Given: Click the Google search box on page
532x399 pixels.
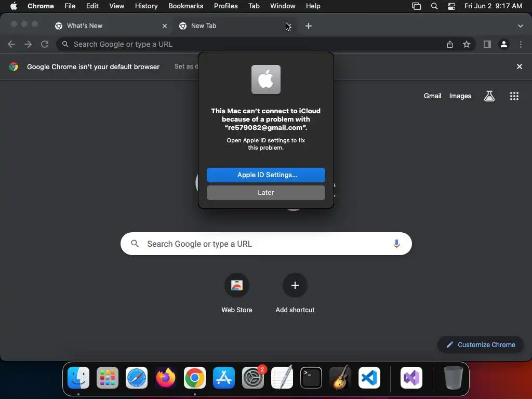Looking at the screenshot, I should 266,244.
